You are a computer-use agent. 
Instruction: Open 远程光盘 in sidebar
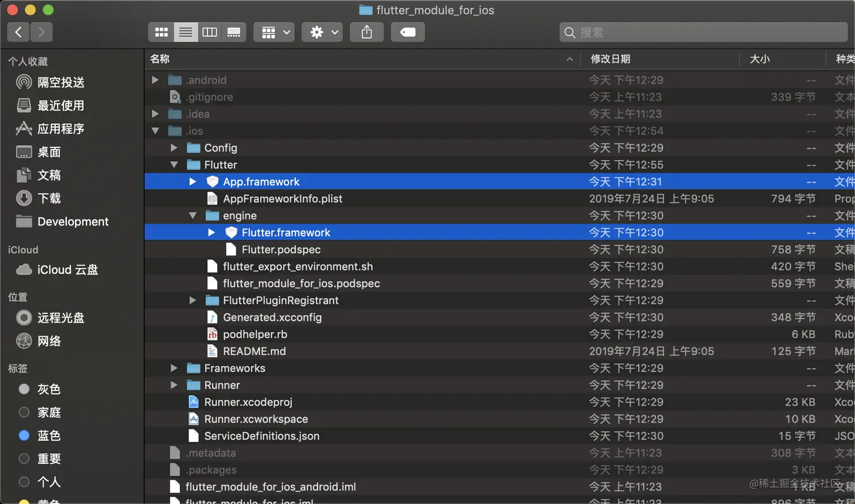51,318
